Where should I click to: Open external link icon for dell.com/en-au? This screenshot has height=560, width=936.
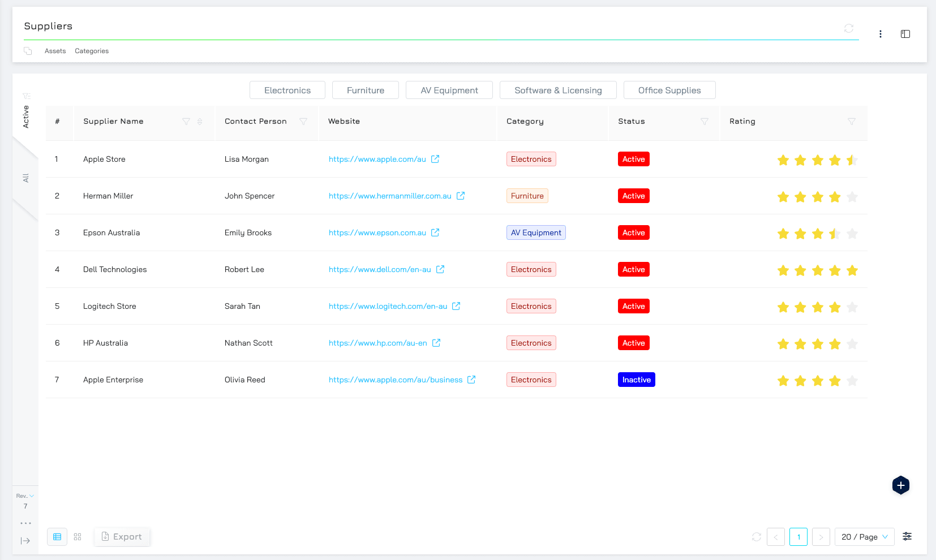pyautogui.click(x=440, y=269)
